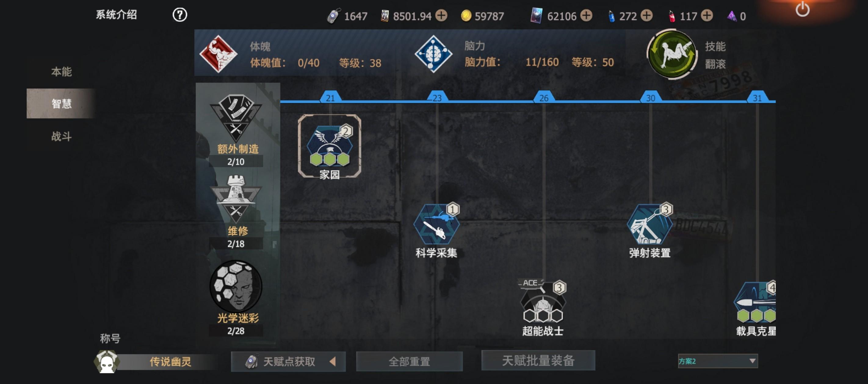Image resolution: width=868 pixels, height=384 pixels.
Task: Add more of the 8501.94 currency
Action: (441, 16)
